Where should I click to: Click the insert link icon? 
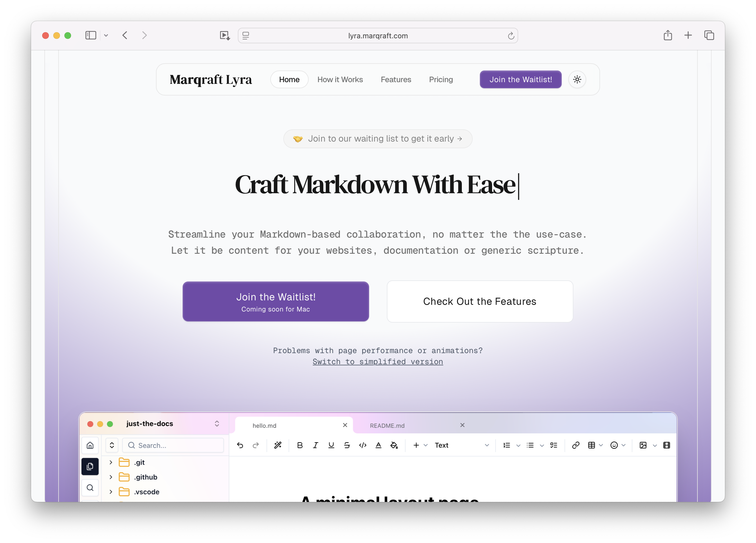[x=576, y=445]
